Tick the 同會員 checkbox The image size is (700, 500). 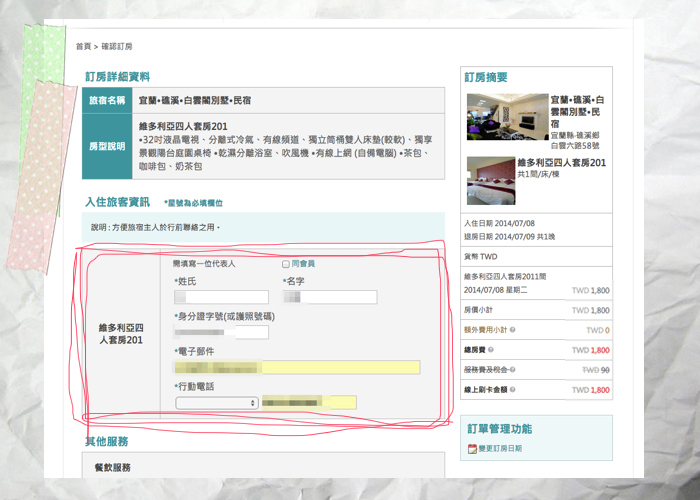[286, 264]
